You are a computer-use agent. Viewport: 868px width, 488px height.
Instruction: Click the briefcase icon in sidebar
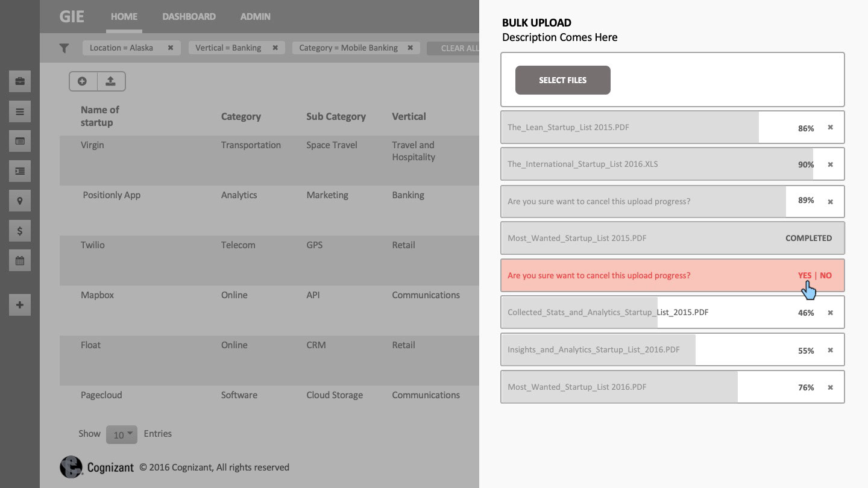[20, 81]
